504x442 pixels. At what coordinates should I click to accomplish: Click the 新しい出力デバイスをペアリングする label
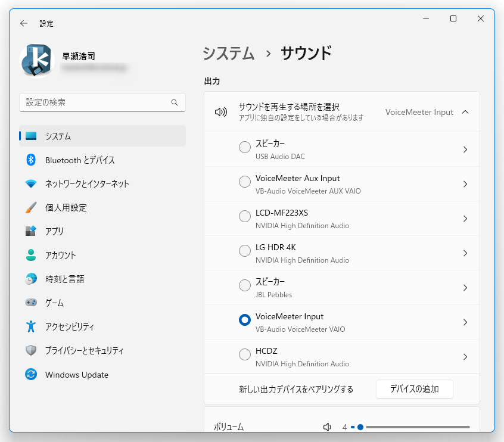pos(296,389)
